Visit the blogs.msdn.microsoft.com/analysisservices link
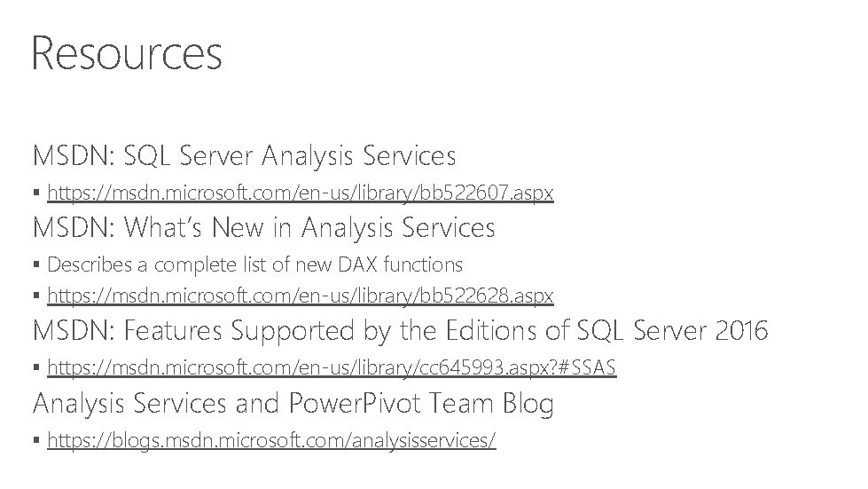The height and width of the screenshot is (489, 868). pos(271,440)
